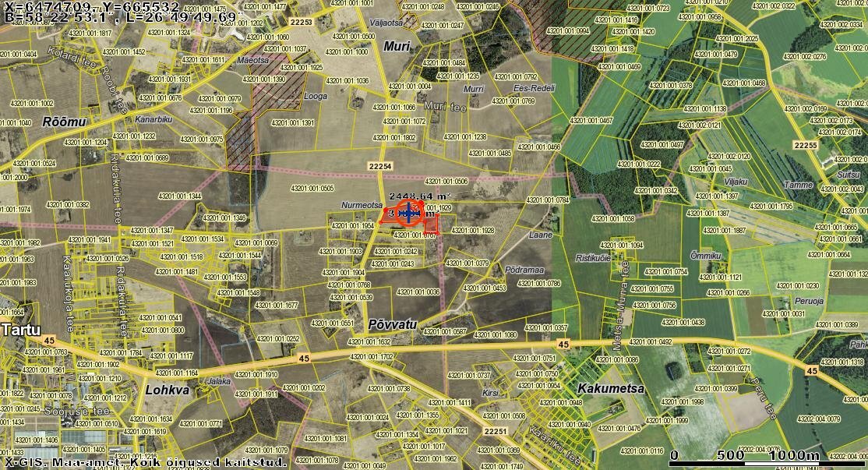Image resolution: width=868 pixels, height=470 pixels.
Task: Click road number shield 22254
Action: [379, 166]
